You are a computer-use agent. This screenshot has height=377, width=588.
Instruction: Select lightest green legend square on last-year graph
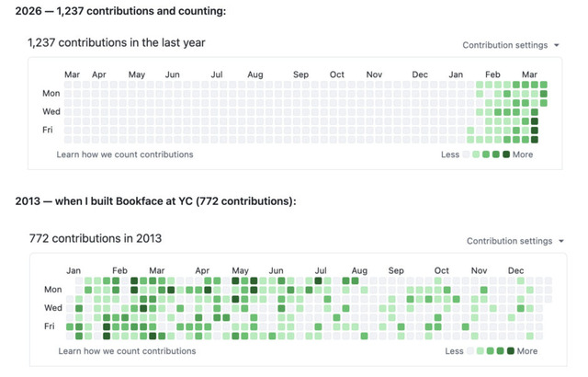point(477,154)
